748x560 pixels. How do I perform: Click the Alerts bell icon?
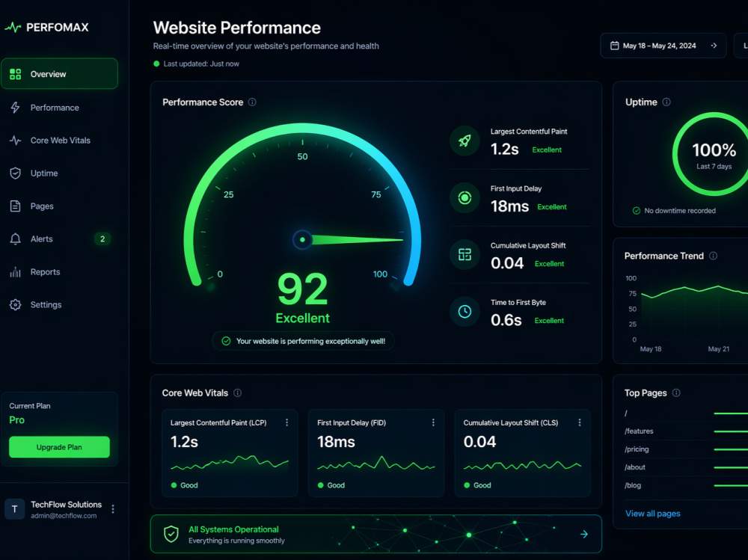point(15,239)
